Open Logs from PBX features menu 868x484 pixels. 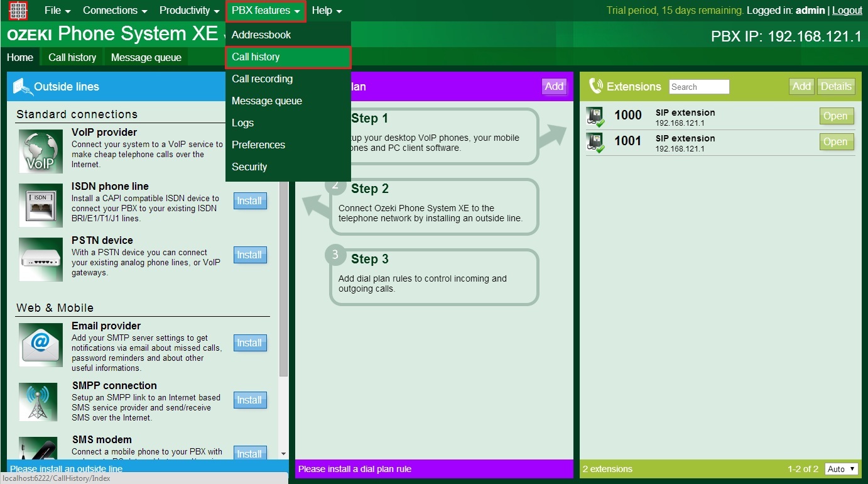pyautogui.click(x=288, y=123)
